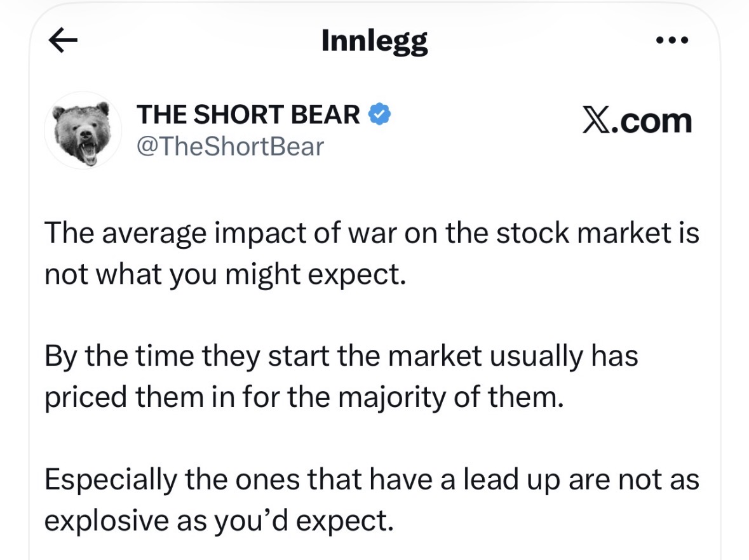Click the word "SHORT" in the display name
This screenshot has width=749, height=560.
(x=243, y=115)
